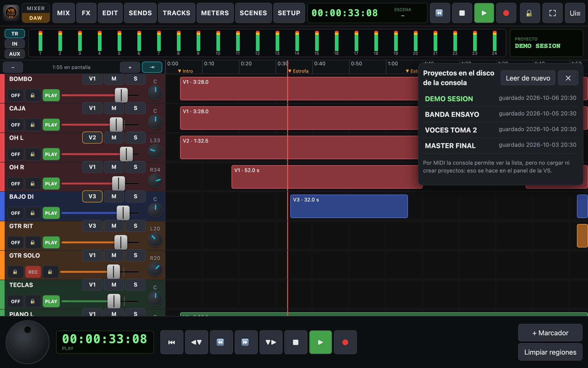Click the Estrofa timeline marker
This screenshot has width=588, height=368.
click(299, 71)
